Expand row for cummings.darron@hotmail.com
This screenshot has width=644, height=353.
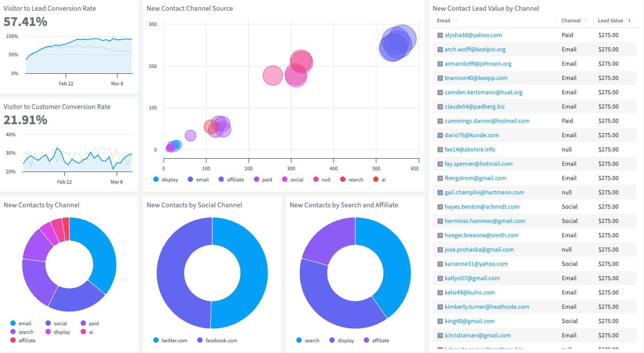point(440,121)
